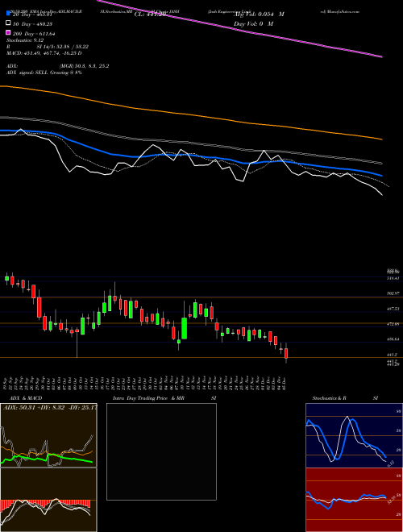Click the red-background RSI chart panel

tap(354, 500)
